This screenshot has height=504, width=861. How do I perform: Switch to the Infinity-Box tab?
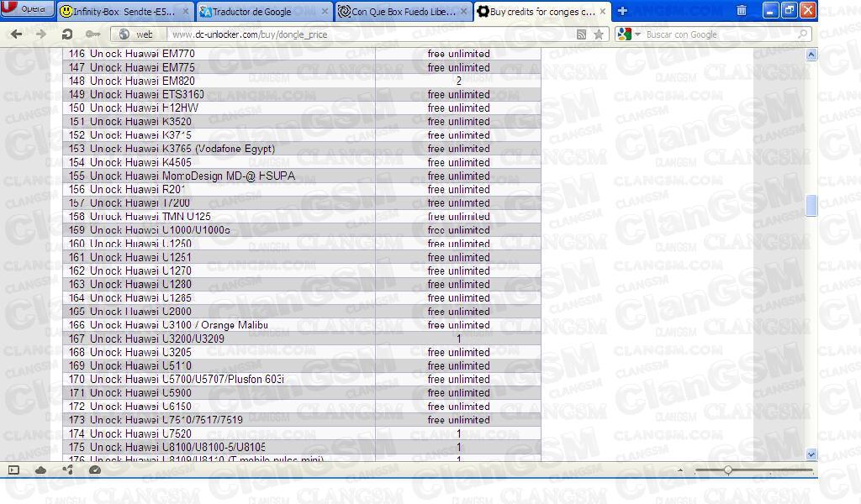tap(124, 11)
